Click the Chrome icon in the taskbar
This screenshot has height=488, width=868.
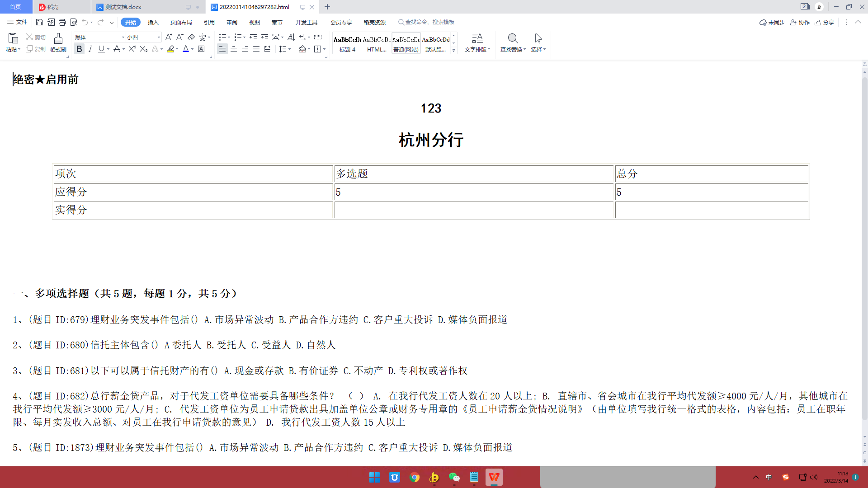(x=414, y=477)
